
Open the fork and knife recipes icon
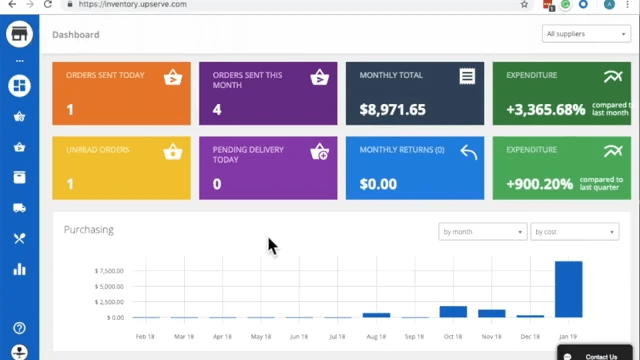(19, 238)
